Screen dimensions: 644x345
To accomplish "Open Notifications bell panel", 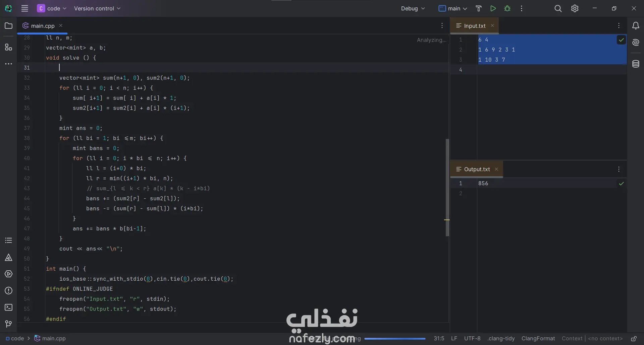I will coord(636,26).
